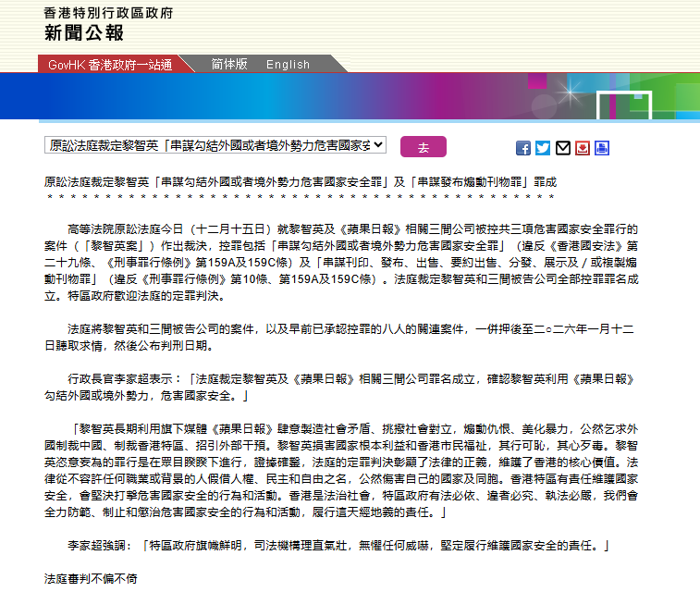This screenshot has width=700, height=592.
Task: Click the press release headline text
Action: point(301,181)
